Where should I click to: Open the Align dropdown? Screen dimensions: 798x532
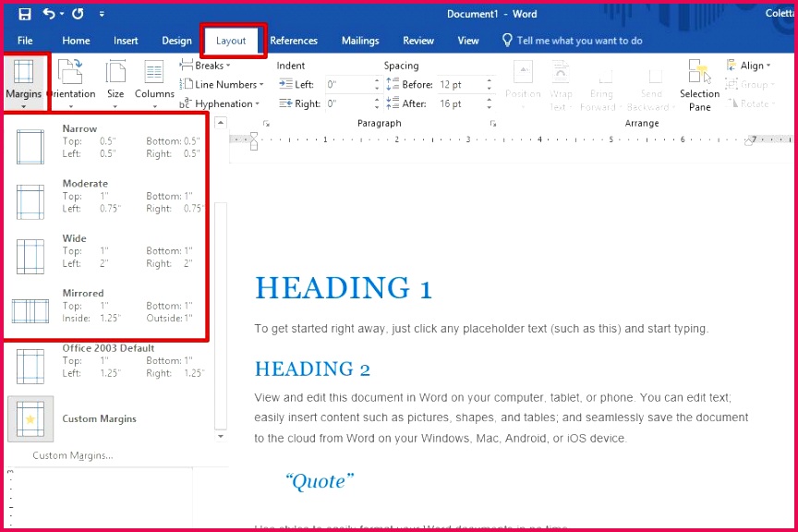click(x=750, y=65)
